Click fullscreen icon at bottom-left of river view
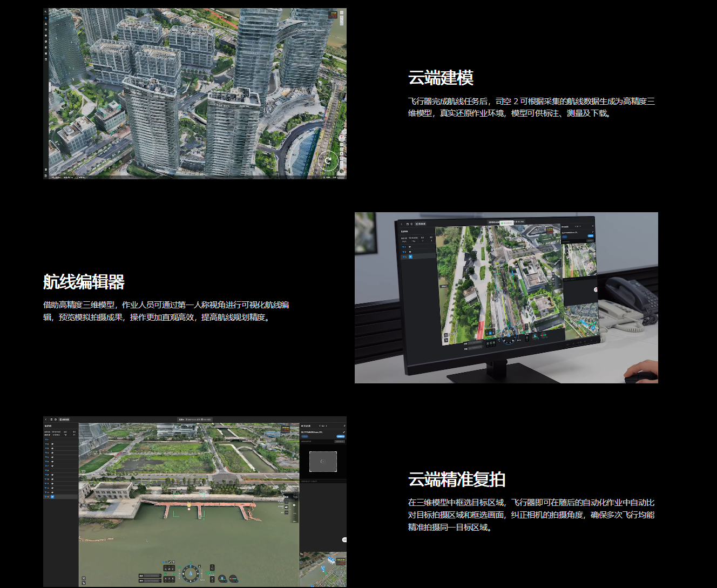Image resolution: width=717 pixels, height=588 pixels. tap(84, 578)
